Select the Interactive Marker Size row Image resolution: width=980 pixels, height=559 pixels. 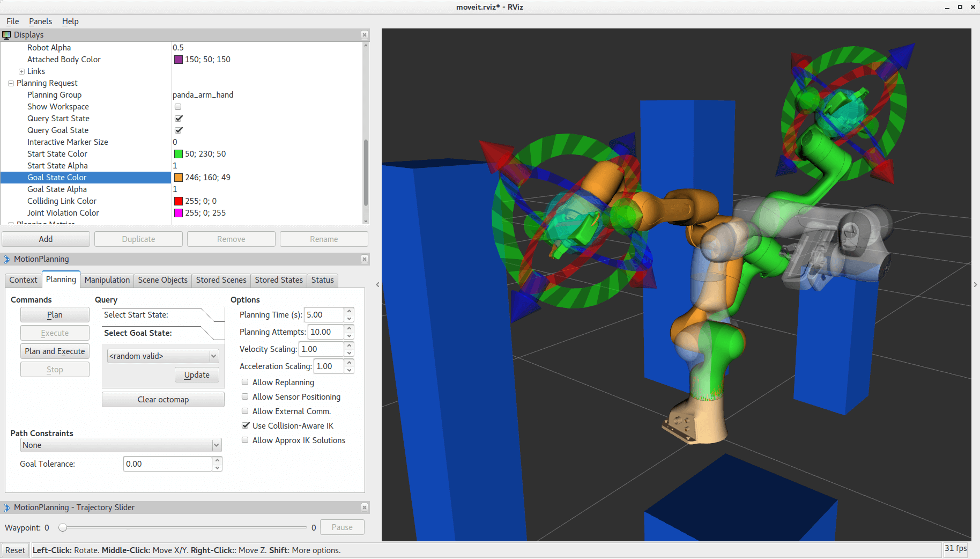(x=182, y=142)
